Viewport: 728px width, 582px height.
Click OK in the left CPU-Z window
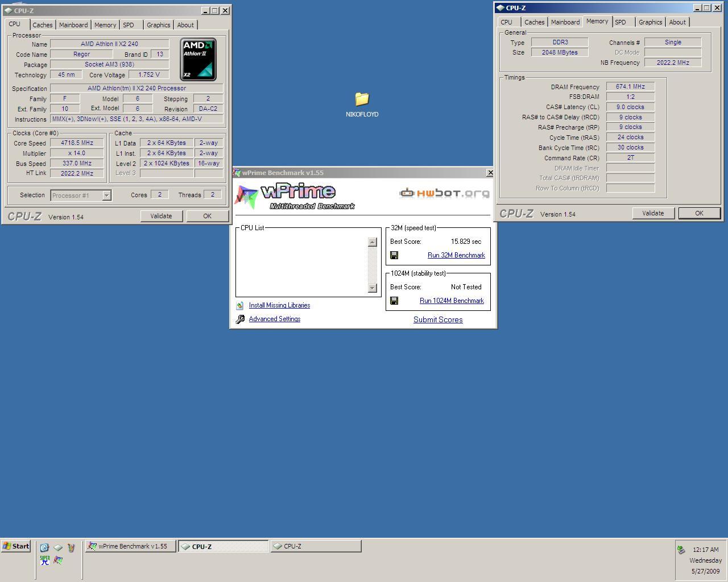(207, 216)
